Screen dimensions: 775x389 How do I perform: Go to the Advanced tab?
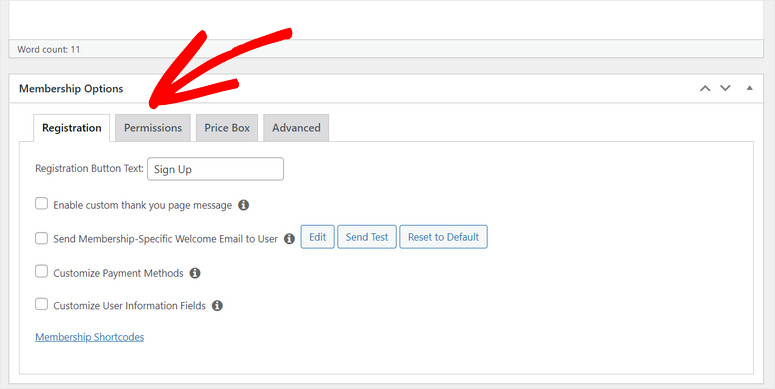[296, 128]
